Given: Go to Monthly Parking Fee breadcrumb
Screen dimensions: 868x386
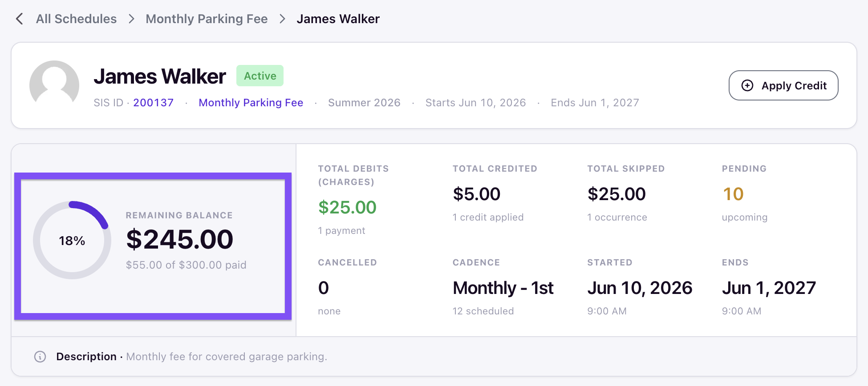Looking at the screenshot, I should (x=207, y=19).
